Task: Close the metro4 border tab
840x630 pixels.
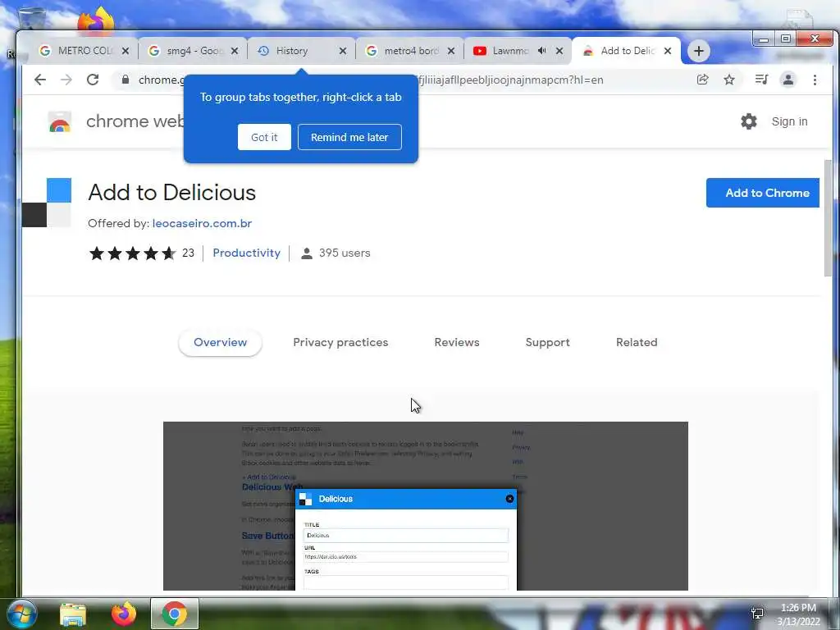Action: tap(451, 51)
